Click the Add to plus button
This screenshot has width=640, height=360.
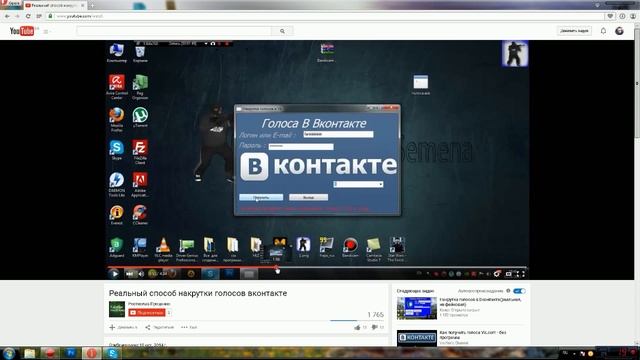(123, 327)
